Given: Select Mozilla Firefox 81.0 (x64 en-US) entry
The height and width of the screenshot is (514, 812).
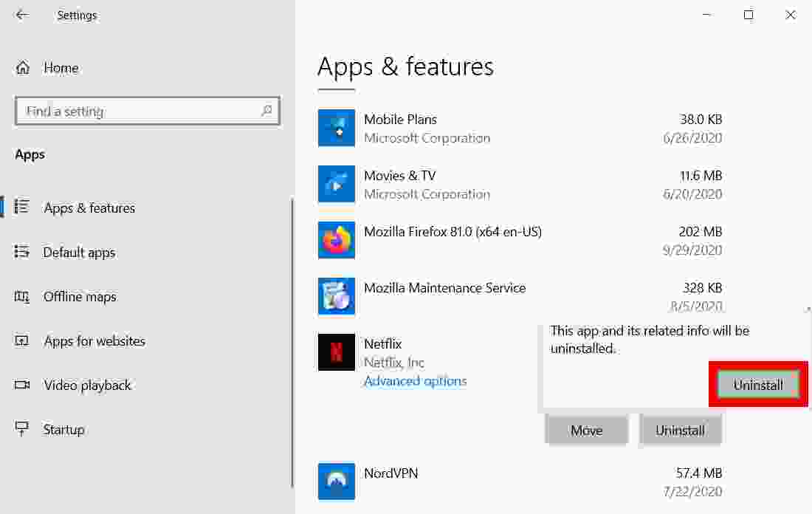Looking at the screenshot, I should [x=453, y=232].
